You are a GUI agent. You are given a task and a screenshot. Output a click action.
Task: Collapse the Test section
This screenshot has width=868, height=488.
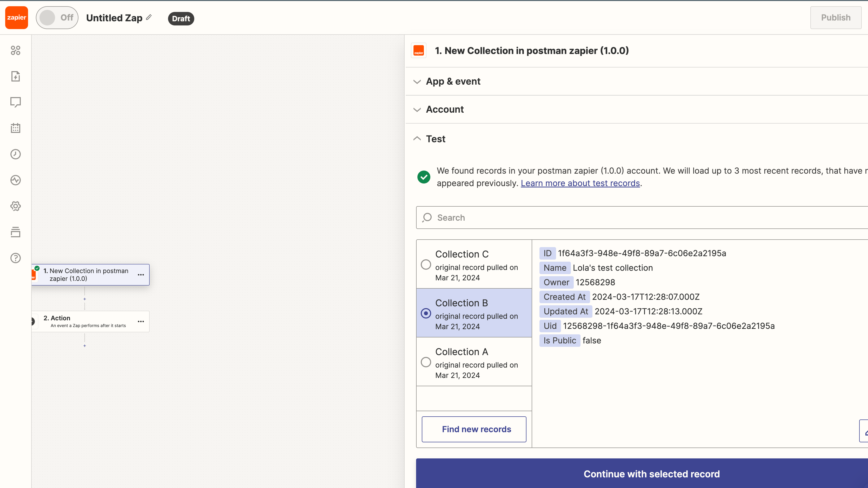(x=435, y=139)
